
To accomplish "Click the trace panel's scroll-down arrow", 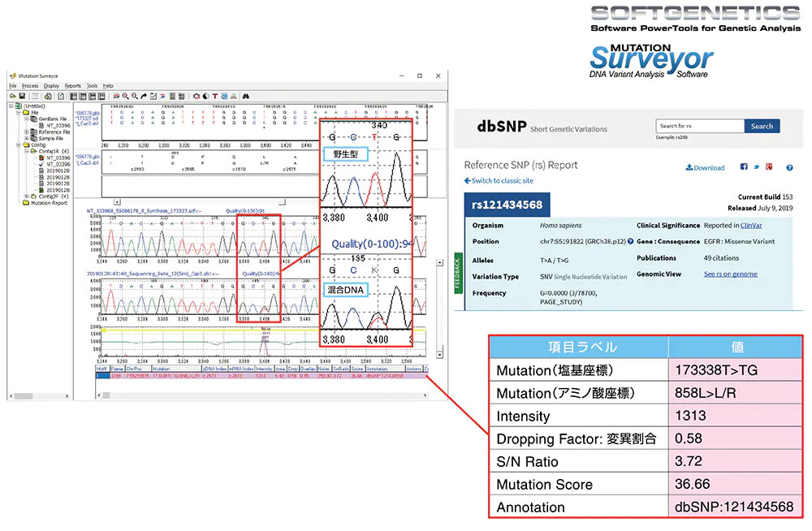I will point(439,355).
